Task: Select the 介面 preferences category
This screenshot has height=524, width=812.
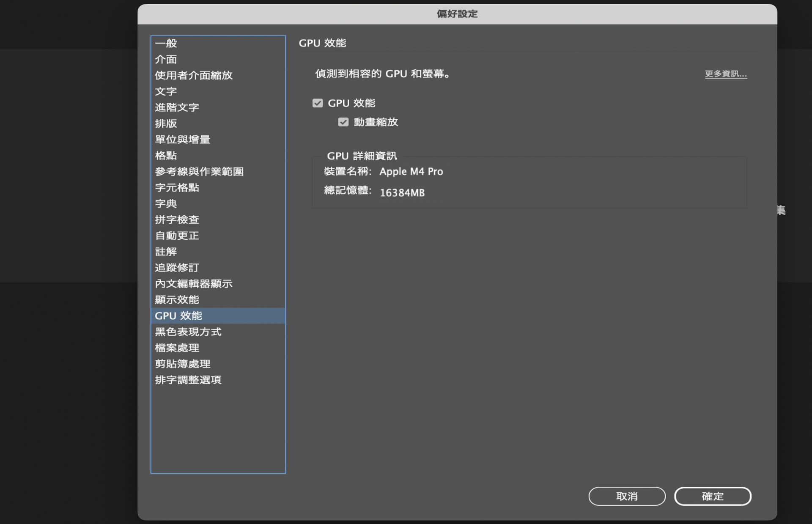Action: (x=166, y=59)
